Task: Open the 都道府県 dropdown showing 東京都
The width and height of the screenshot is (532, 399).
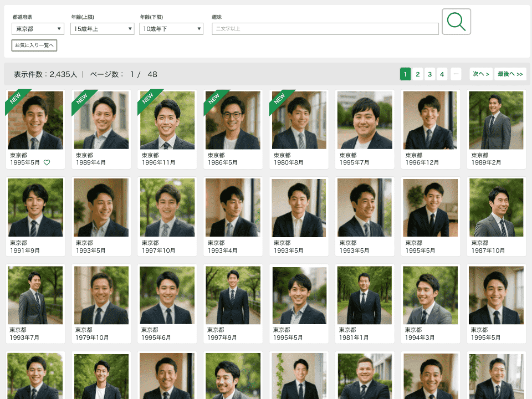Action: (x=38, y=29)
